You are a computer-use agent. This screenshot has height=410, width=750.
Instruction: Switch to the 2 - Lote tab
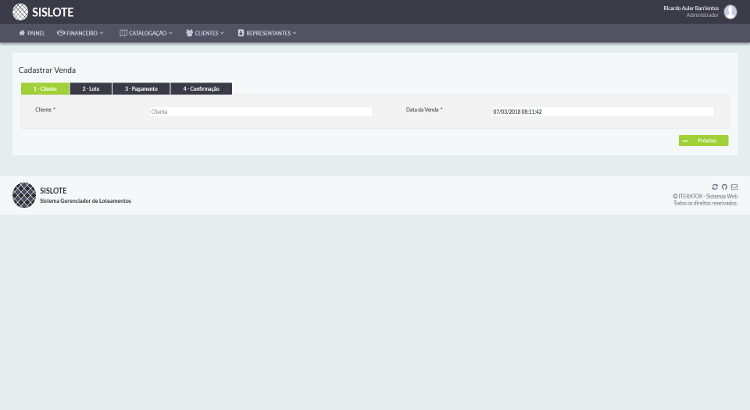click(91, 89)
